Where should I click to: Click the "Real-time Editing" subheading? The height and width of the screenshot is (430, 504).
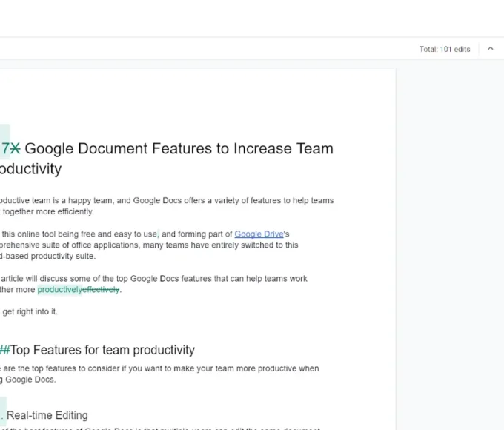pyautogui.click(x=47, y=415)
